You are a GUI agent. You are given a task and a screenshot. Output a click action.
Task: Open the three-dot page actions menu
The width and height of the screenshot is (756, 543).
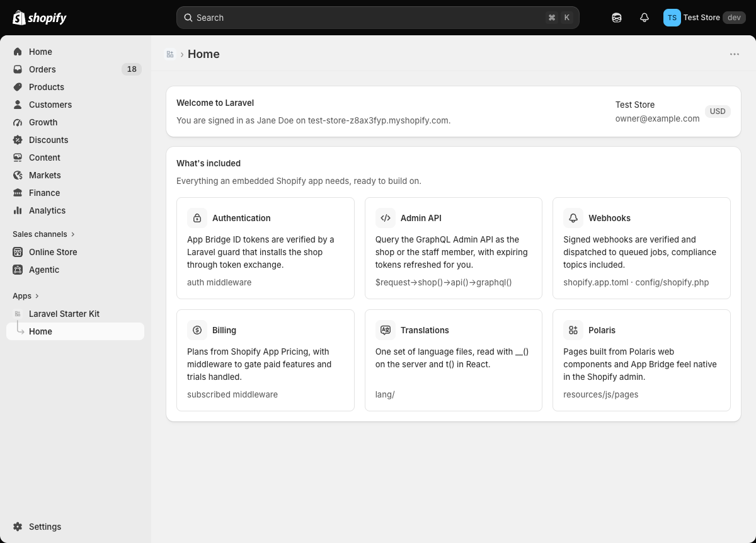tap(735, 54)
